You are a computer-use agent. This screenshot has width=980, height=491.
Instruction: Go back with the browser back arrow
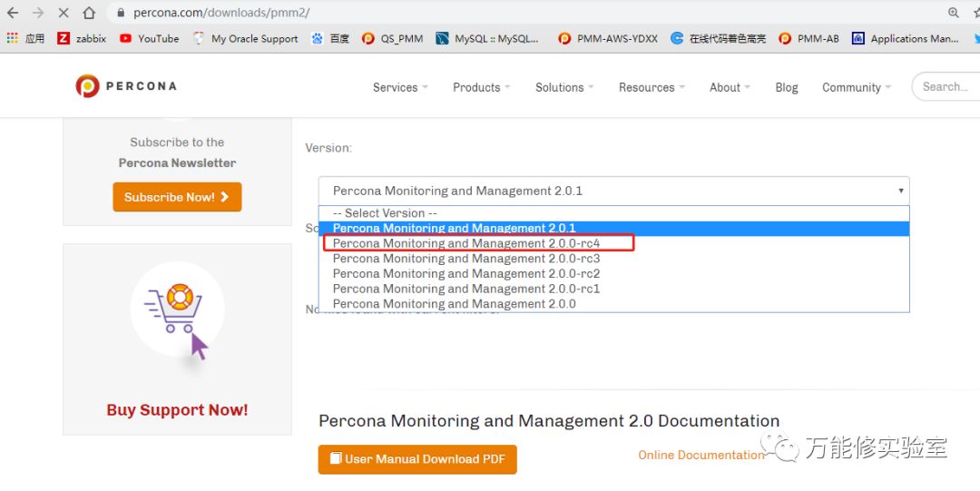13,13
